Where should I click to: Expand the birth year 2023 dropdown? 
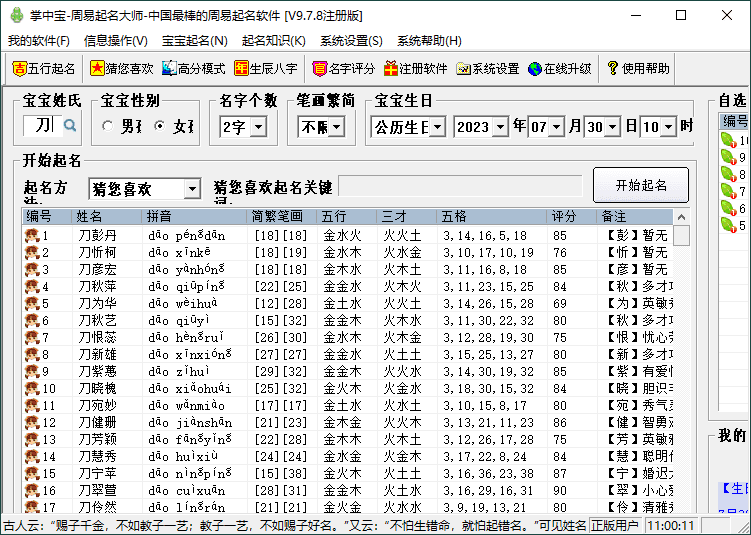(501, 127)
